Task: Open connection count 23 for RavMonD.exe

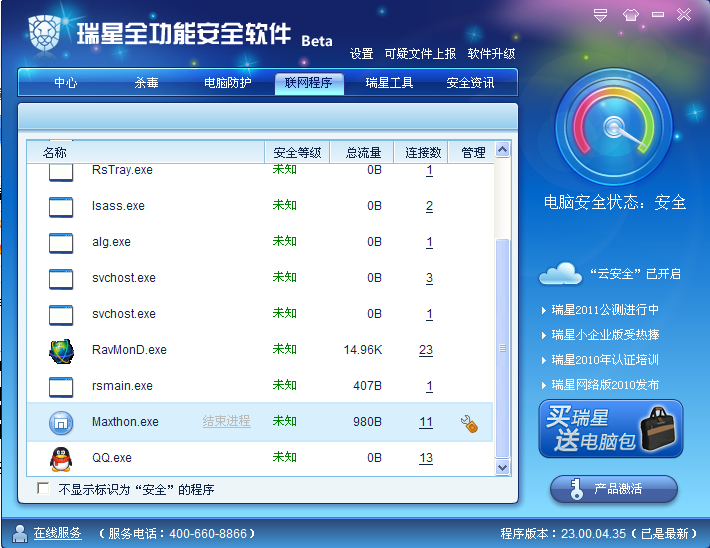Action: (x=426, y=350)
